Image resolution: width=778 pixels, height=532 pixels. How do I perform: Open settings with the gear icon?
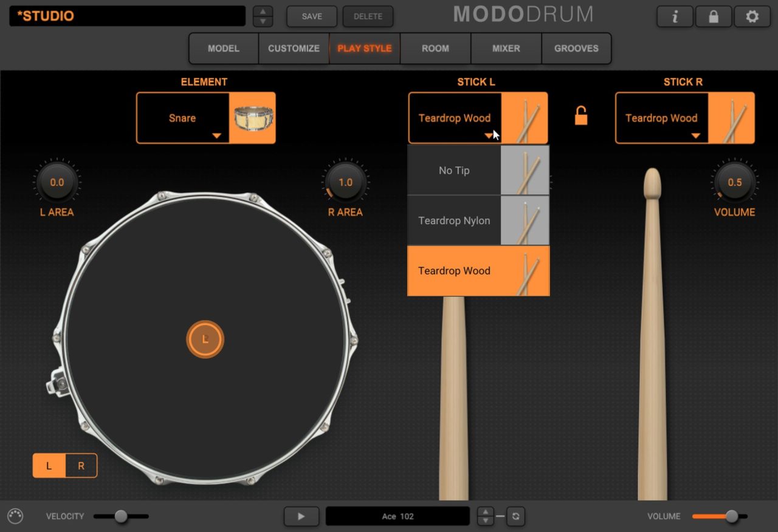pyautogui.click(x=752, y=17)
